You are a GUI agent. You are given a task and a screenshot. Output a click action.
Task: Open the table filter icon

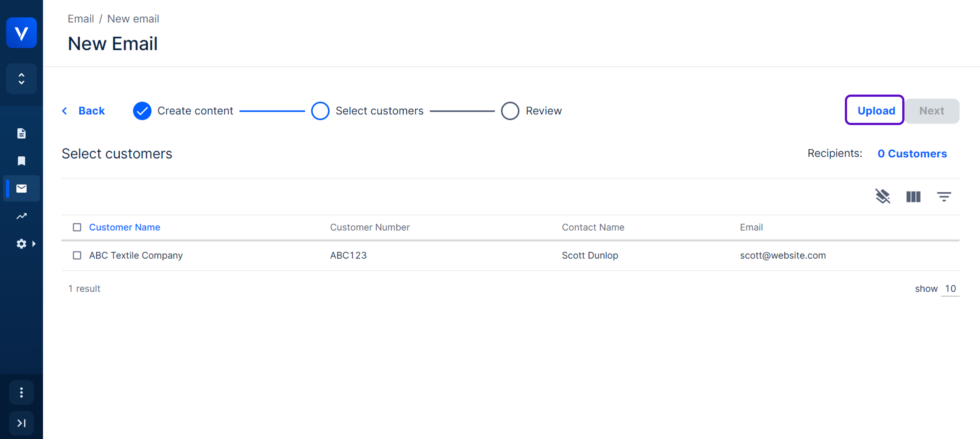click(x=943, y=196)
